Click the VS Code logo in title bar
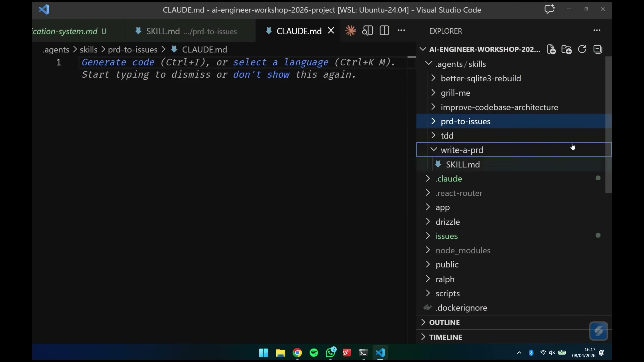Image resolution: width=644 pixels, height=362 pixels. point(44,10)
